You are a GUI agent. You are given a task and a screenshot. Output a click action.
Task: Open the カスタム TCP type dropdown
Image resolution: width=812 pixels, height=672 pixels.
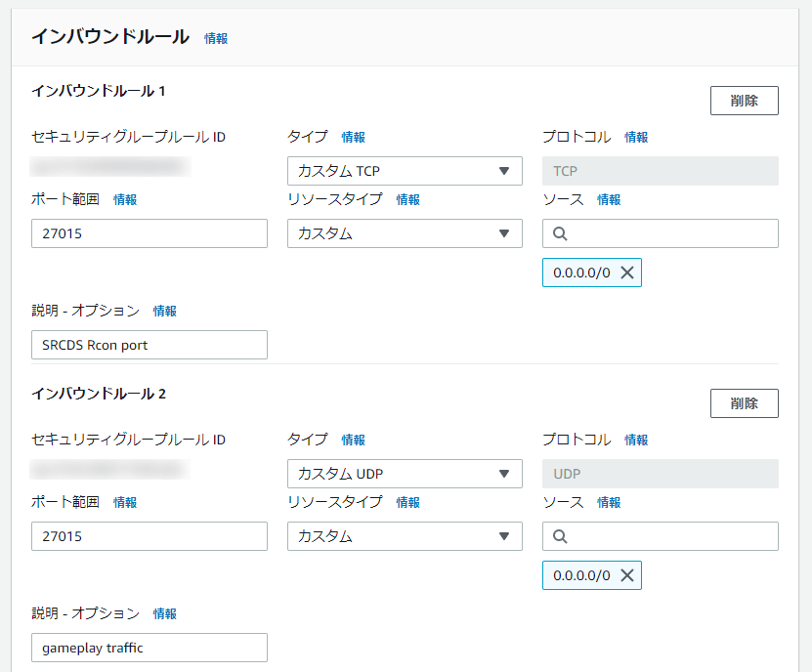coord(405,171)
